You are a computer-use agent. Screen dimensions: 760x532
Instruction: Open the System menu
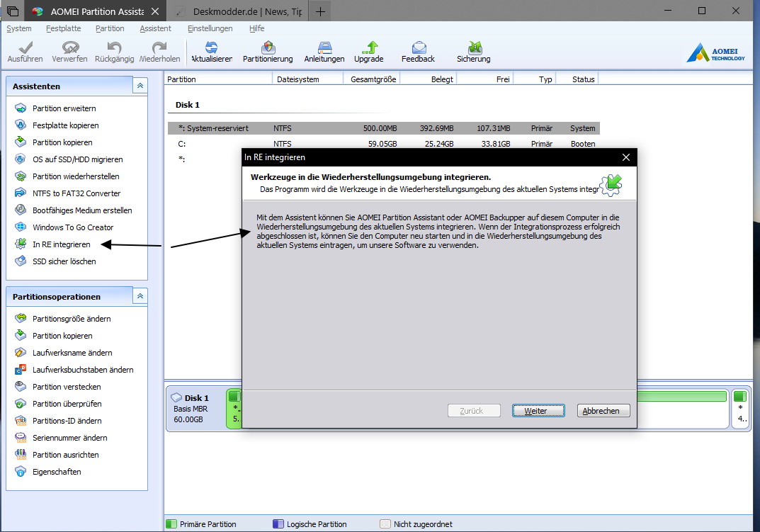click(19, 28)
